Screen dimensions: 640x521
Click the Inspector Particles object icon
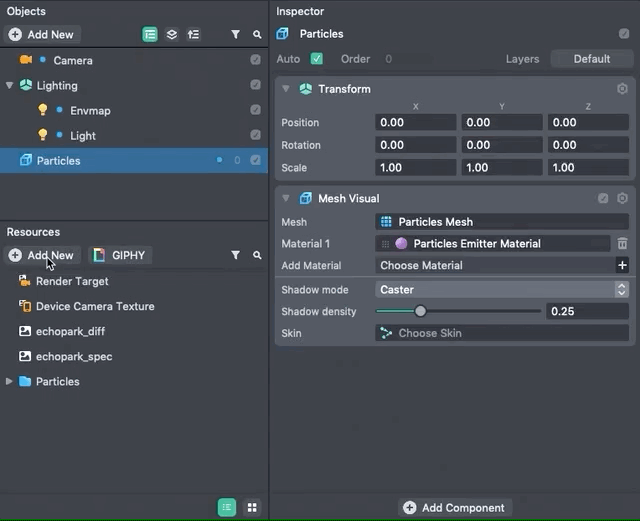click(282, 33)
